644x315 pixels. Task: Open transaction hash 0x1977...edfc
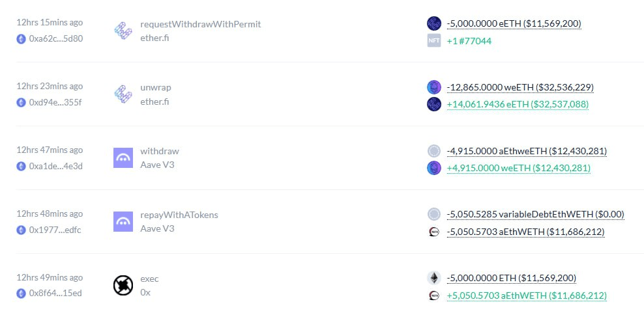[55, 230]
